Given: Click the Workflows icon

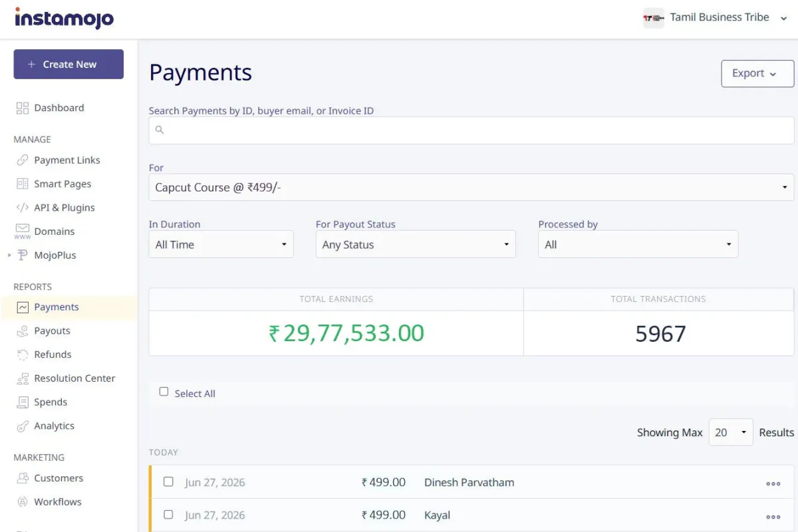Looking at the screenshot, I should pos(23,502).
